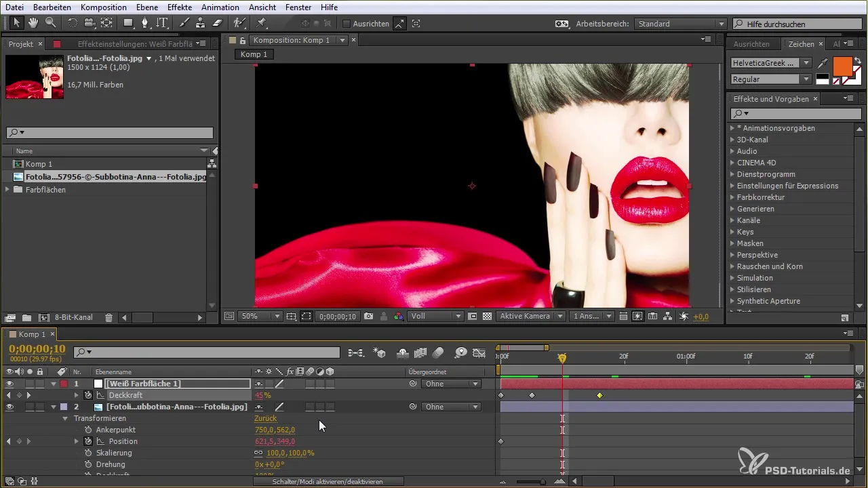Screen dimensions: 868x488
Task: Click the current time 0;00;00;10 display
Action: (x=37, y=348)
